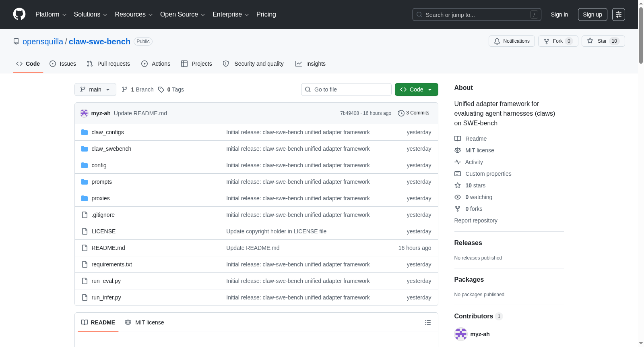Switch to the Pull requests tab

point(108,64)
